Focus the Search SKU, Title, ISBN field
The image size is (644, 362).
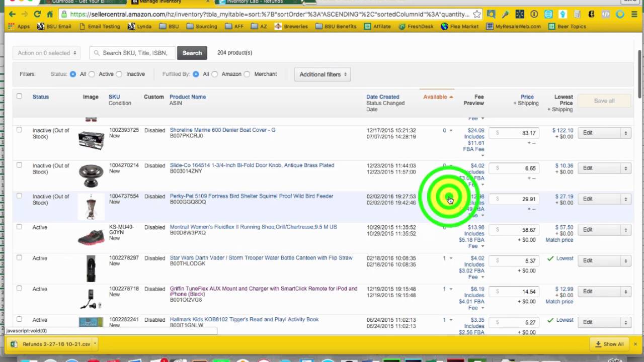point(133,53)
